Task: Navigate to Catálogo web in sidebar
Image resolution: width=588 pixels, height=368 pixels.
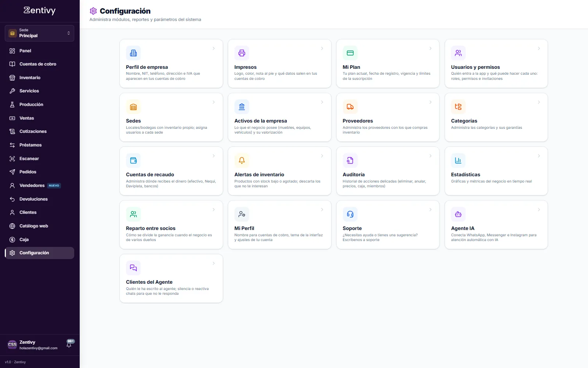Action: point(39,226)
